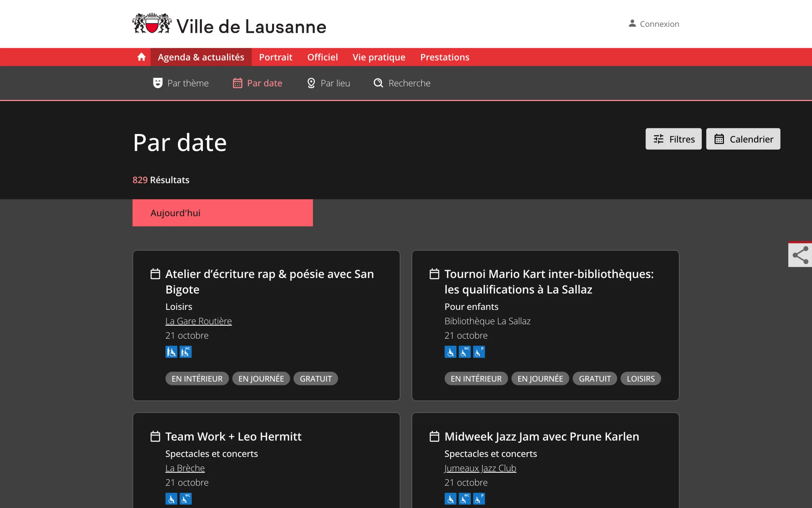The image size is (812, 508).
Task: Click calendar icon of Midweek Jazz Jam card
Action: point(434,436)
